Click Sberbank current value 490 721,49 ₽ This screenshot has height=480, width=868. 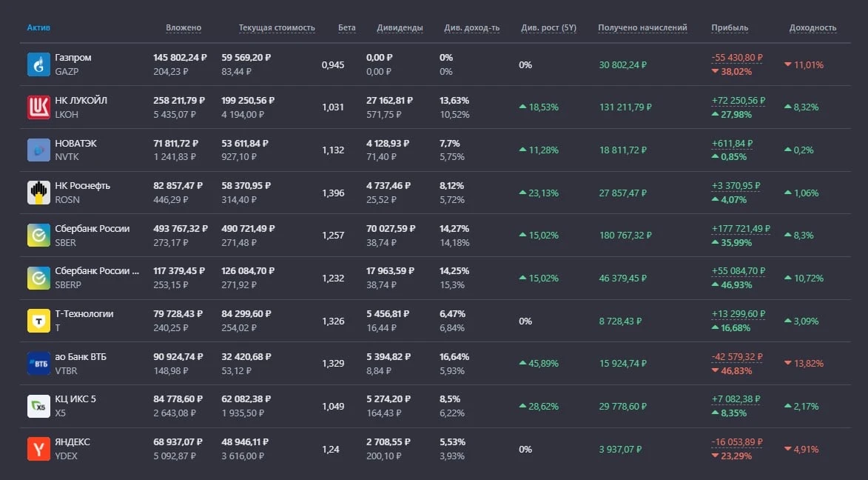click(248, 228)
